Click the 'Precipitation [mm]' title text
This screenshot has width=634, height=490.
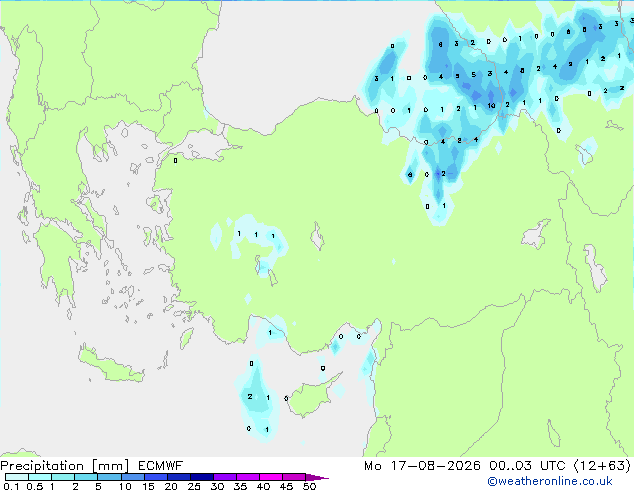click(x=65, y=466)
